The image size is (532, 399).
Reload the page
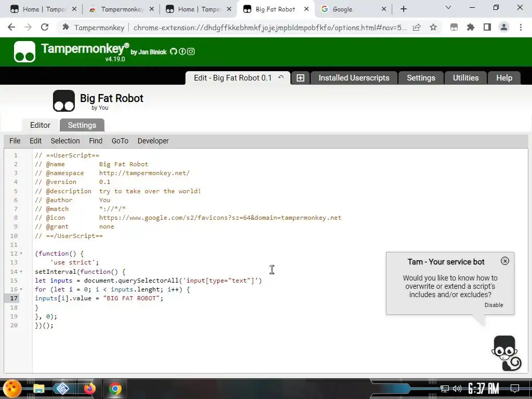[45, 27]
